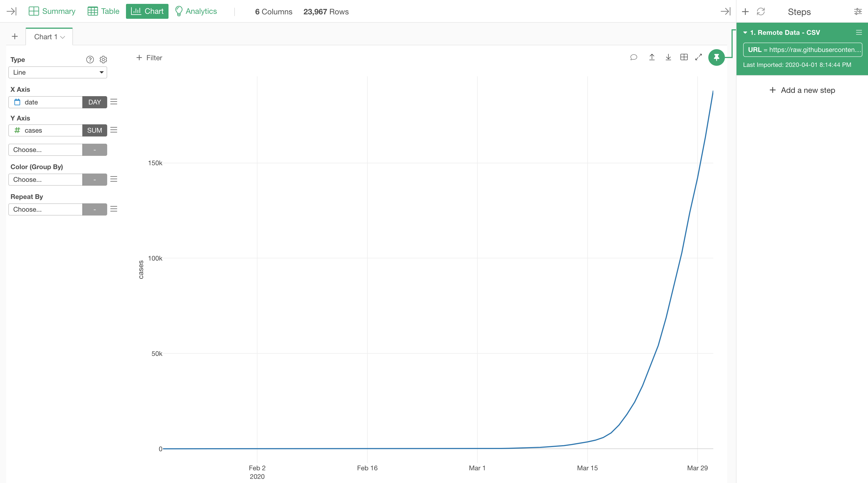The height and width of the screenshot is (483, 868).
Task: Click the chart export (up arrow) icon
Action: click(652, 57)
